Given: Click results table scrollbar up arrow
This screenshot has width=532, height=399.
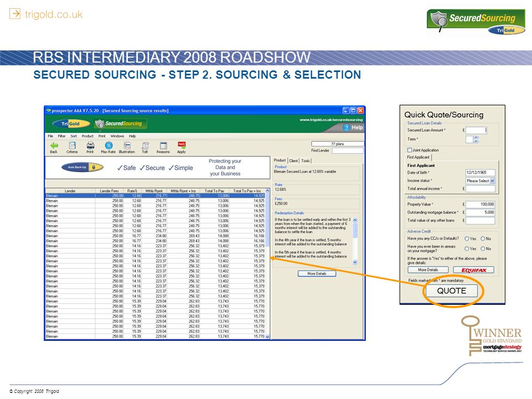Looking at the screenshot, I should pyautogui.click(x=267, y=191).
